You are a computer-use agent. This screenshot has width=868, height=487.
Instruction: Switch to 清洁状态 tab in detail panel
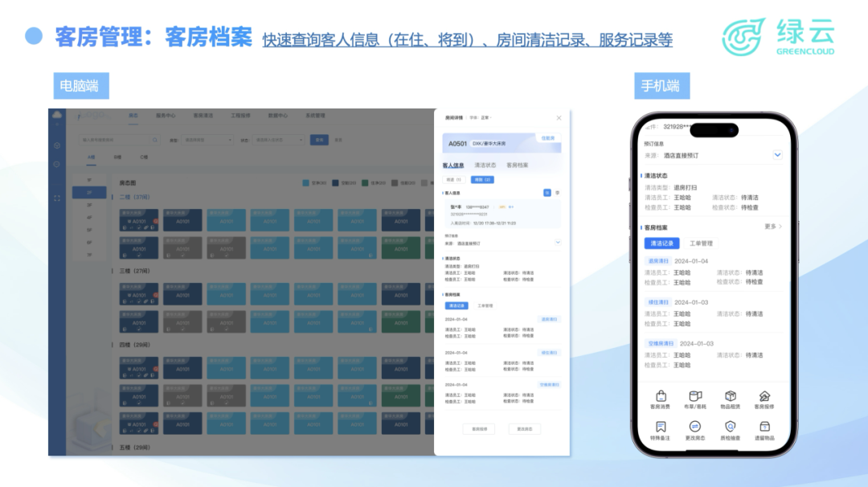point(485,166)
